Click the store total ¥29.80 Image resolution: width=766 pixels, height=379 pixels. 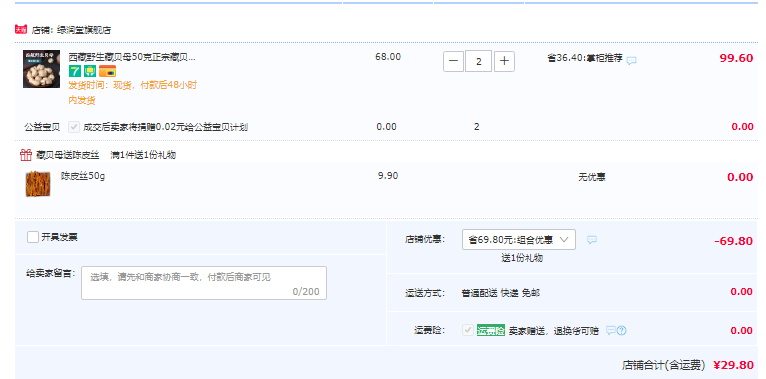click(733, 365)
